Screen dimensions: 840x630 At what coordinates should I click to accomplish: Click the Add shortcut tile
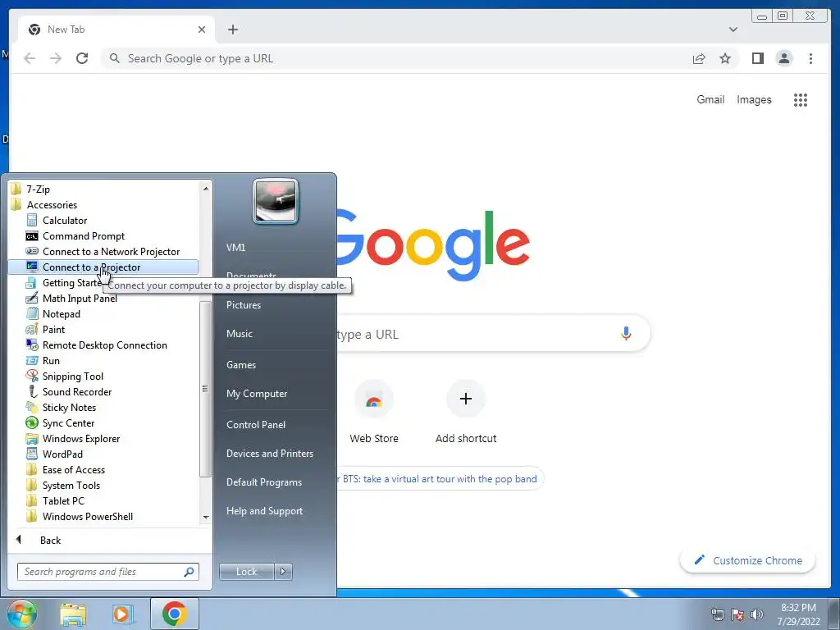(466, 412)
